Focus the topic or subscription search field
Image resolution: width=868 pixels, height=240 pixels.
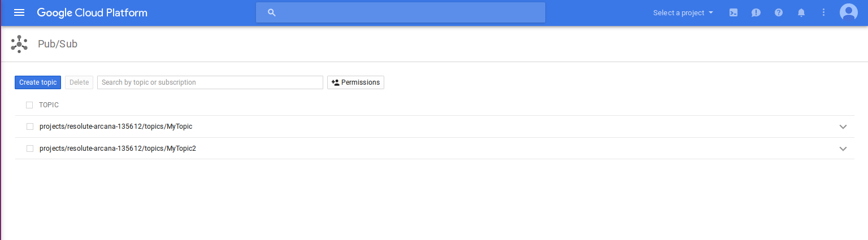[210, 82]
